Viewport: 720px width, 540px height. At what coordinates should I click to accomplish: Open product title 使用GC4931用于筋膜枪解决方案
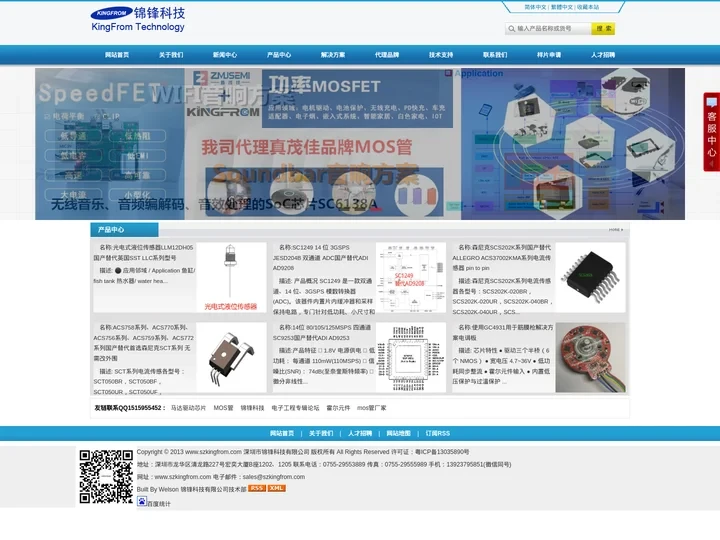coord(502,332)
